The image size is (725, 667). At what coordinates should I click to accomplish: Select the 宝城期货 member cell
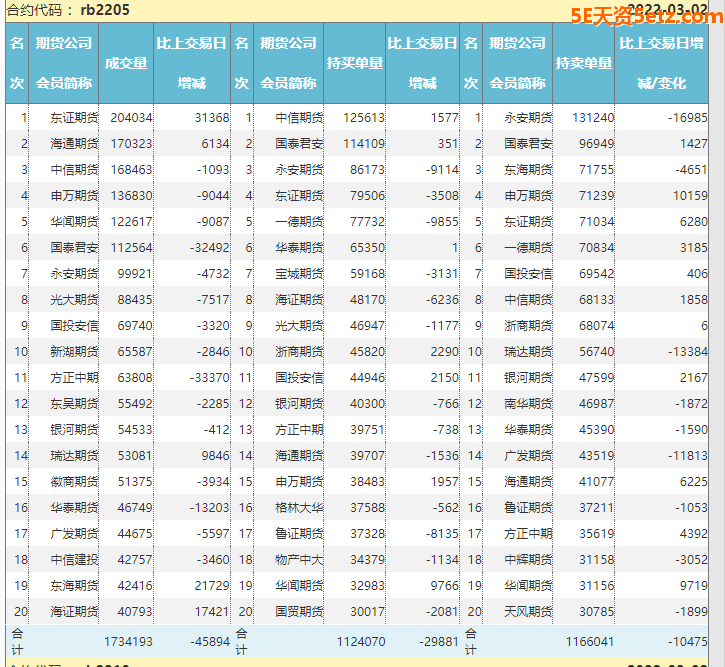[x=299, y=273]
